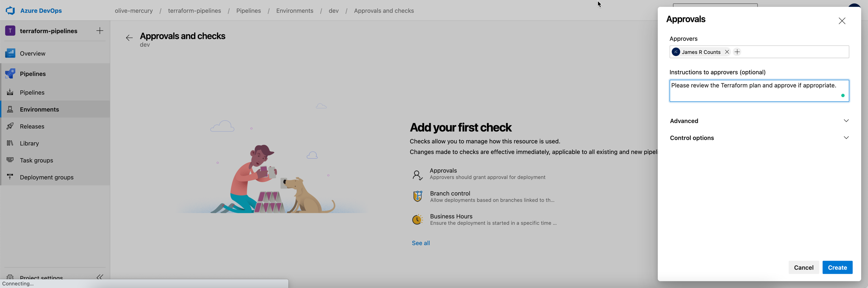The width and height of the screenshot is (868, 288).
Task: Expand the Control options section
Action: (759, 138)
